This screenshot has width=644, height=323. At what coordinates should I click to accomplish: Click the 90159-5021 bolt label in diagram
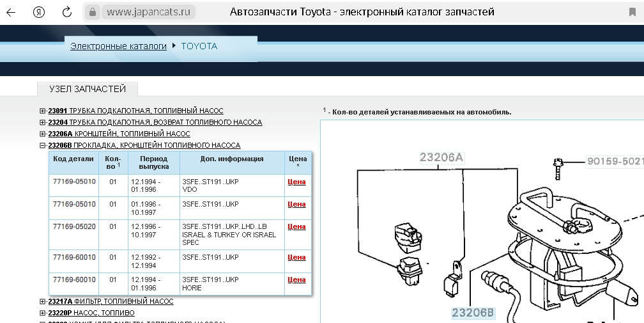615,161
